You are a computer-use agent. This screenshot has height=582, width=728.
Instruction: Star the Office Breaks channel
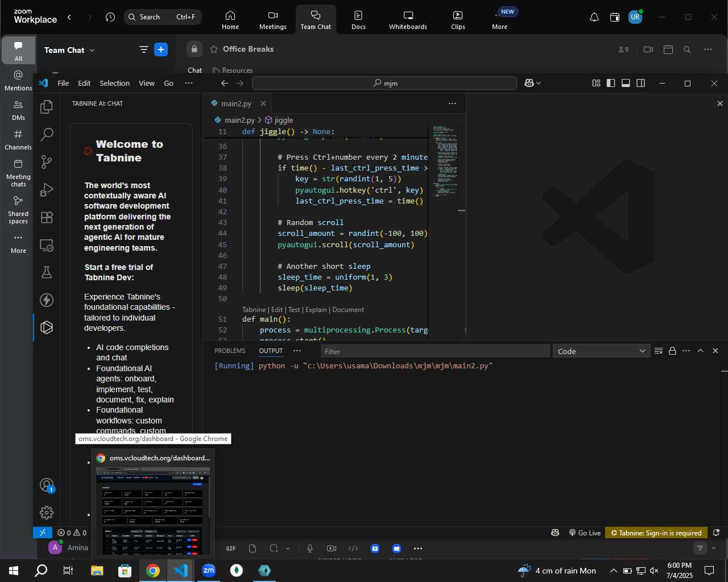point(214,49)
